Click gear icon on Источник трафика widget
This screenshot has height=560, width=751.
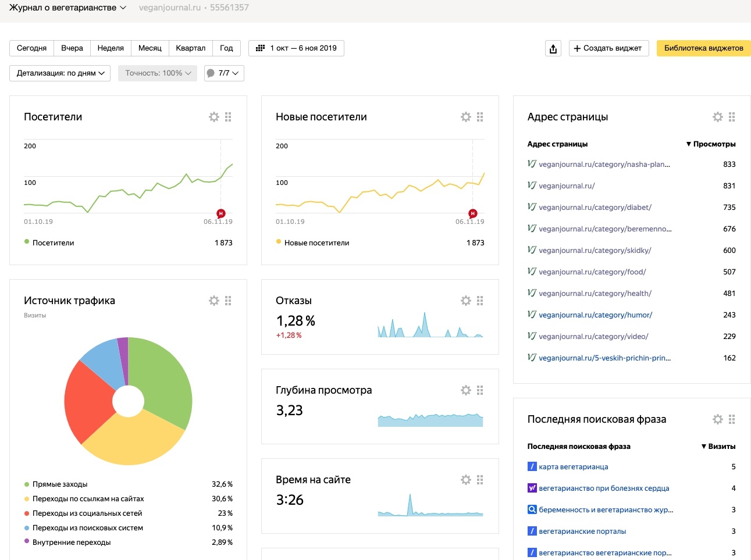tap(214, 301)
